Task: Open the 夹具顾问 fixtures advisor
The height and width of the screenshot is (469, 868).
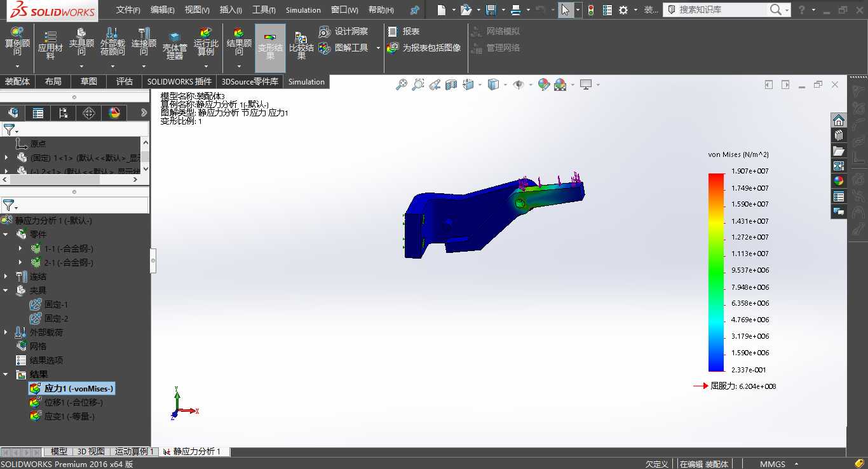Action: coord(81,42)
